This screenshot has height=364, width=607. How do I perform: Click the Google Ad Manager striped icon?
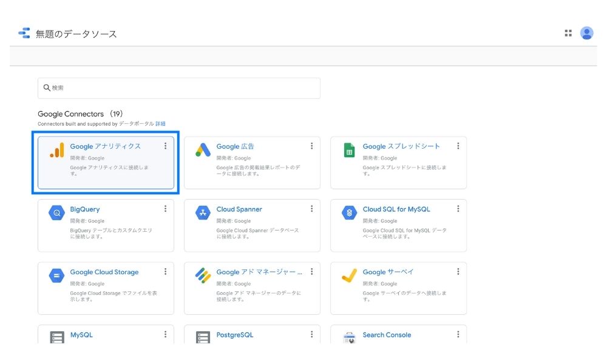tap(203, 276)
